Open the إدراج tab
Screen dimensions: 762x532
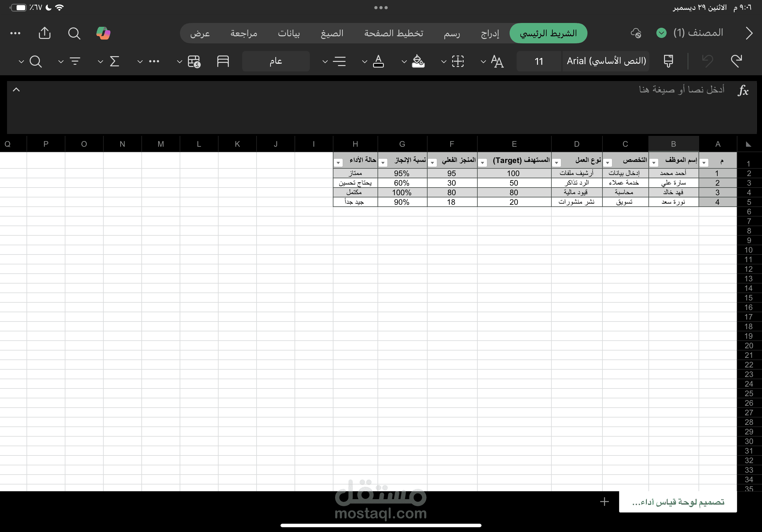pyautogui.click(x=490, y=33)
